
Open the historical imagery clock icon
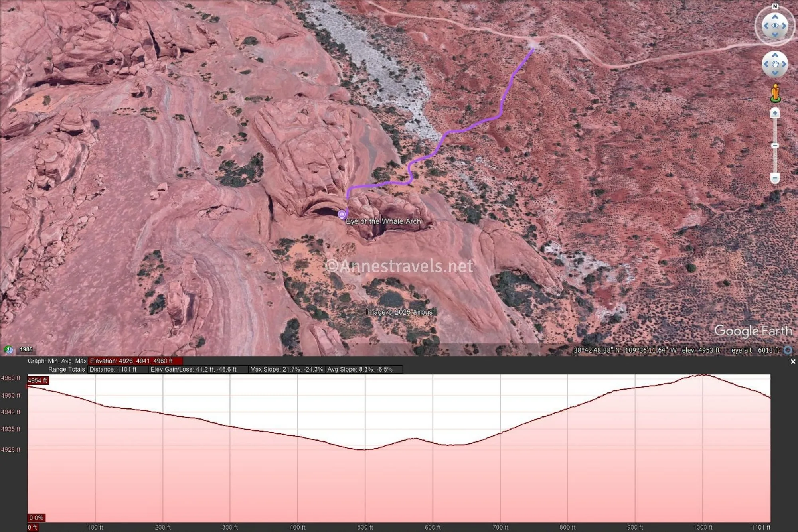pos(8,350)
